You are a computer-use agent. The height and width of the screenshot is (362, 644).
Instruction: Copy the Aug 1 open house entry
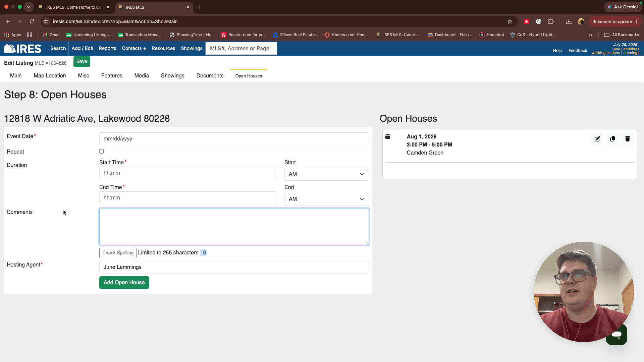point(612,139)
